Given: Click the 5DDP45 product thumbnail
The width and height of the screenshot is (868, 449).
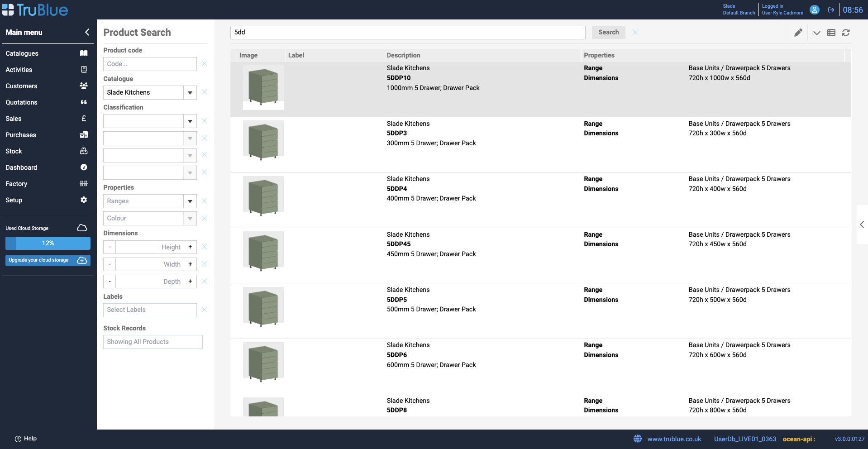Looking at the screenshot, I should 263,252.
